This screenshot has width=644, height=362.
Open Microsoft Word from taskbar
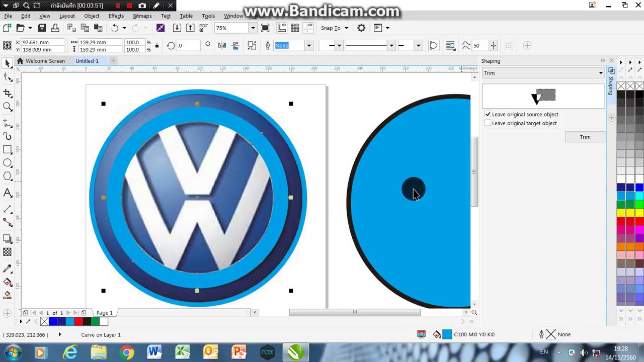[x=154, y=352]
